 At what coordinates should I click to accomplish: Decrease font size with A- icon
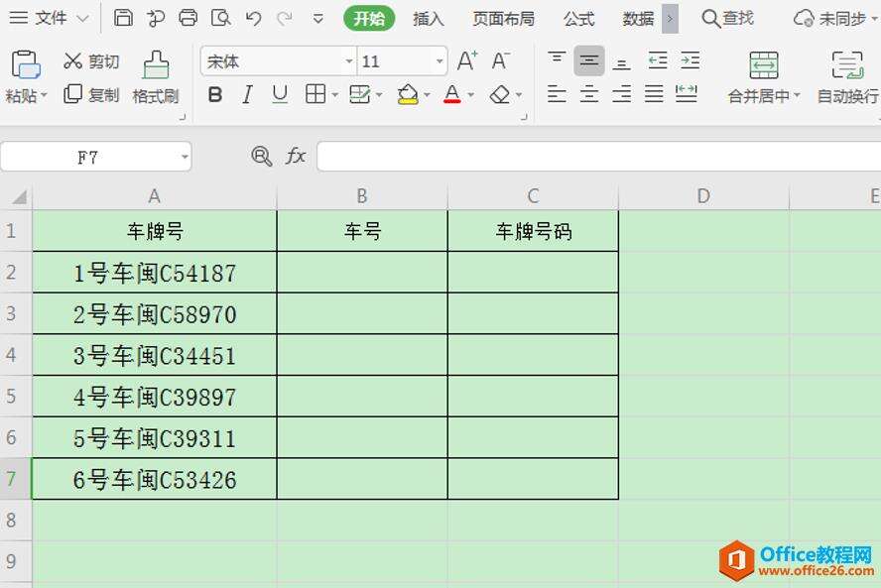pos(500,60)
